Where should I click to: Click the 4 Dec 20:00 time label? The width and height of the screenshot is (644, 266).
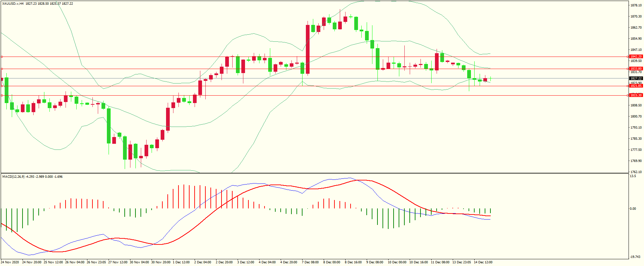[289, 262]
